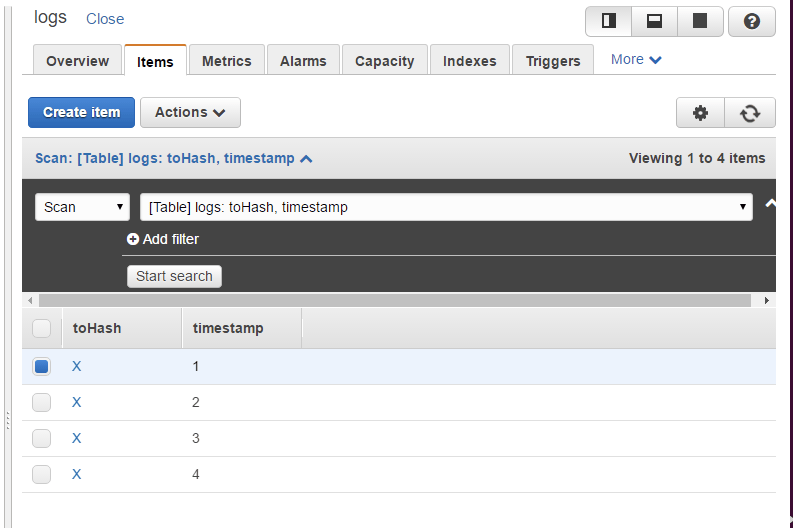Click the logs table title

(x=50, y=18)
